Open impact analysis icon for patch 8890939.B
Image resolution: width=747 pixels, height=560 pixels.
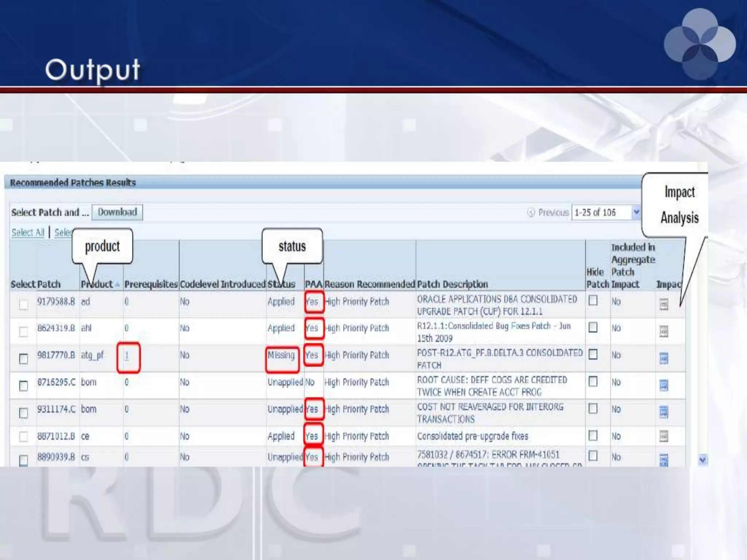663,460
